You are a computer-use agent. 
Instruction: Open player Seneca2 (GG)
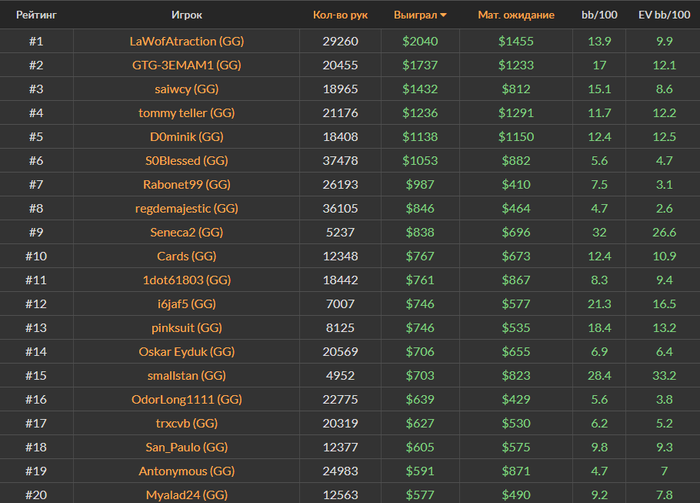pyautogui.click(x=187, y=233)
